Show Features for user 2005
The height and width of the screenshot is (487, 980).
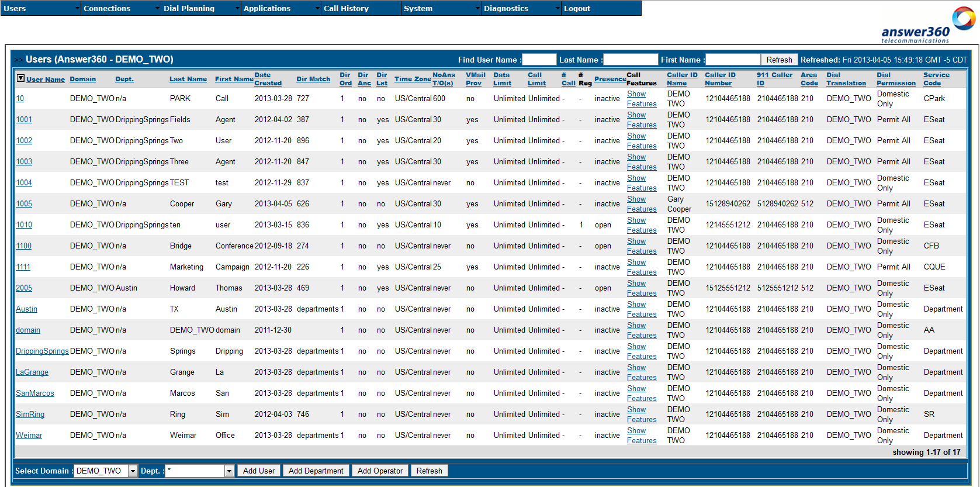[x=642, y=288]
